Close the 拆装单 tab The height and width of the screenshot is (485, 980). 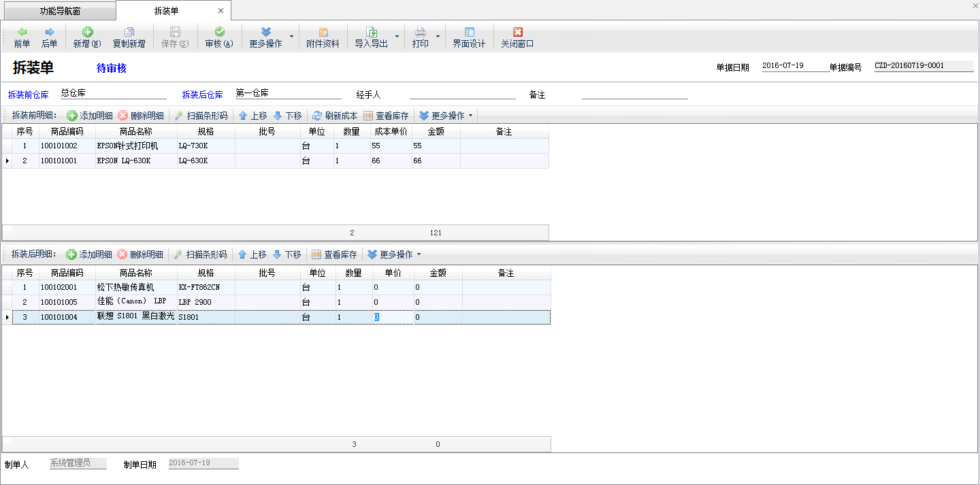pos(220,11)
